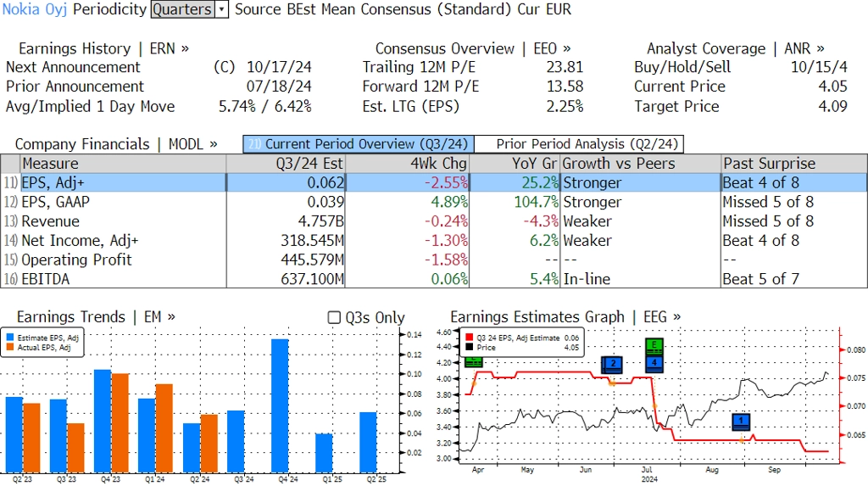868x486 pixels.
Task: Click the Next Announcement date 10/17/24
Action: 279,68
